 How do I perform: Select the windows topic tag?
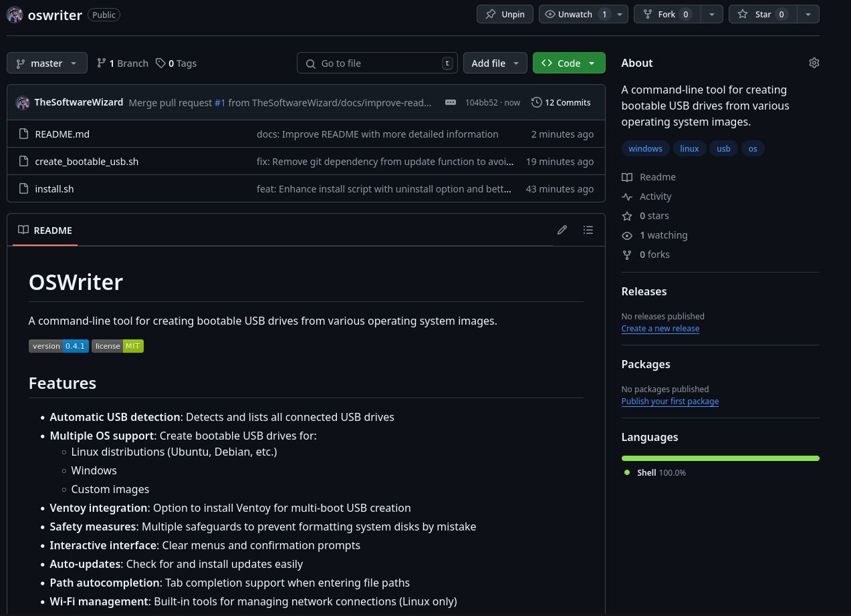pyautogui.click(x=645, y=148)
